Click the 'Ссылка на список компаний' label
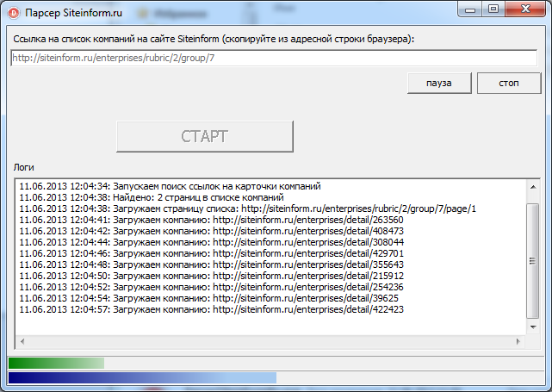Viewport: 552px width, 392px height. coord(214,39)
